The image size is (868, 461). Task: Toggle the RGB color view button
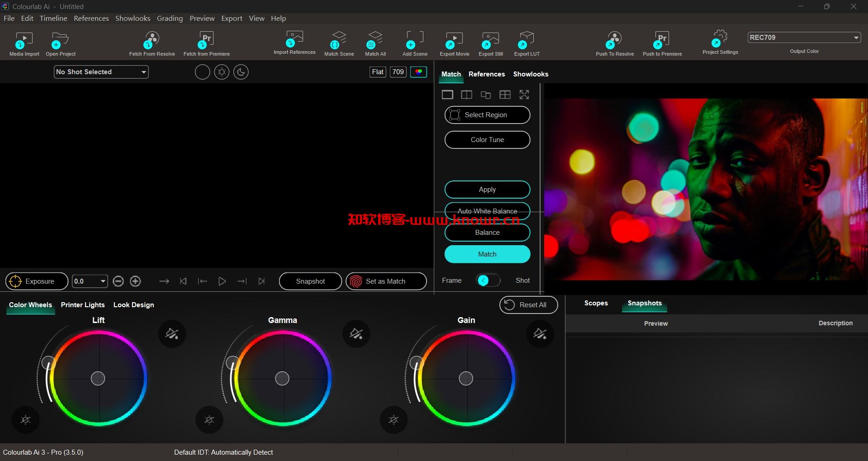(x=418, y=72)
